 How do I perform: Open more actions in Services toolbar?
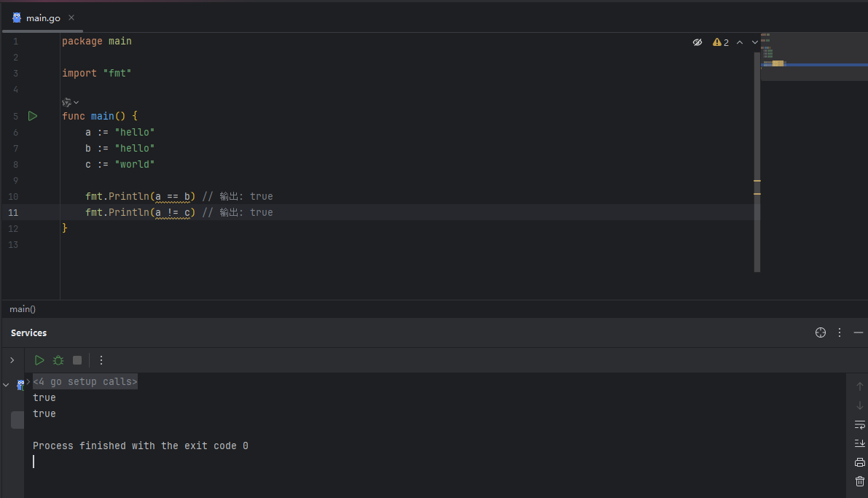(101, 360)
